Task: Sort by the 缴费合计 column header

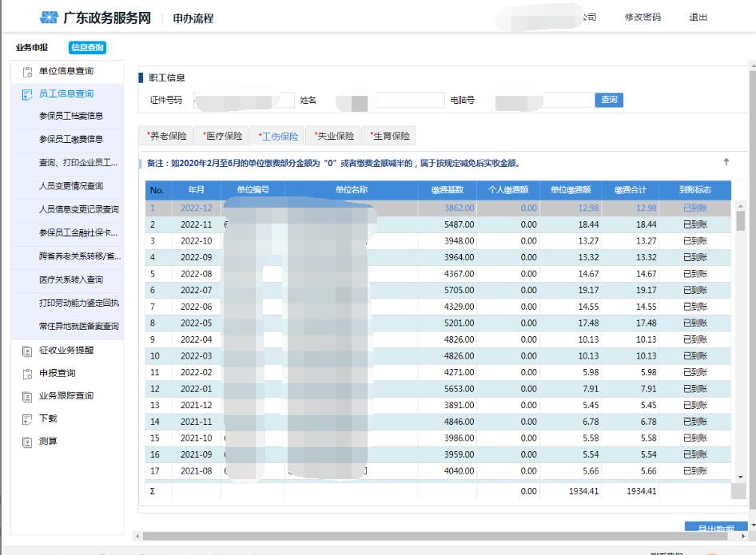Action: coord(631,190)
